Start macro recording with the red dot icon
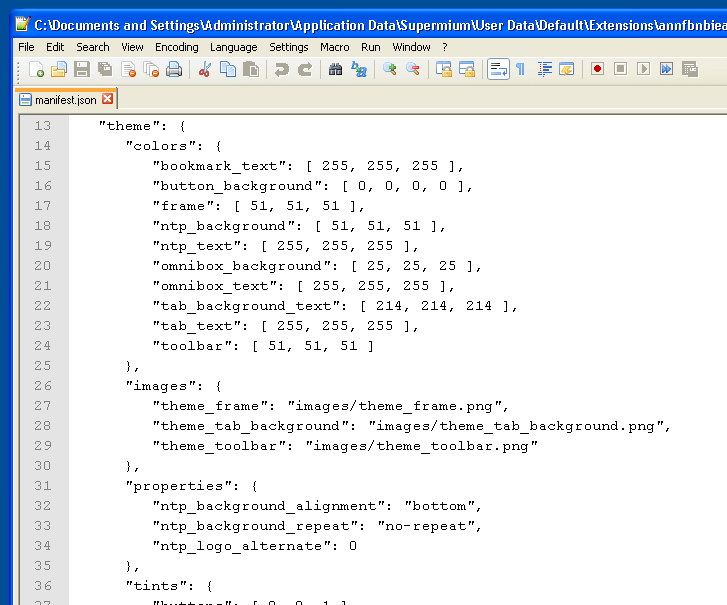The width and height of the screenshot is (727, 605). pos(597,69)
